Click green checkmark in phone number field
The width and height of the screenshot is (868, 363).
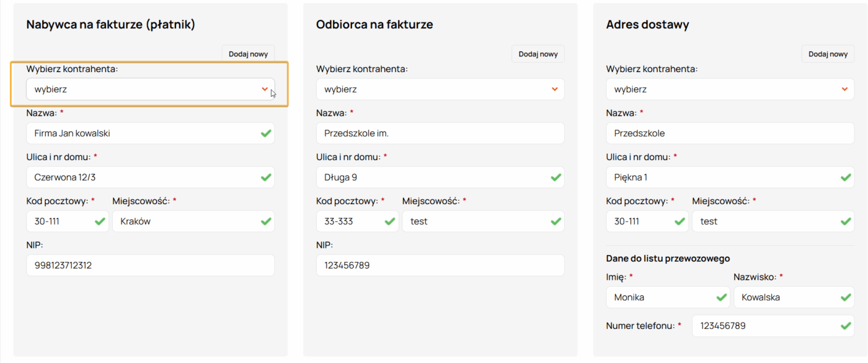pyautogui.click(x=846, y=326)
